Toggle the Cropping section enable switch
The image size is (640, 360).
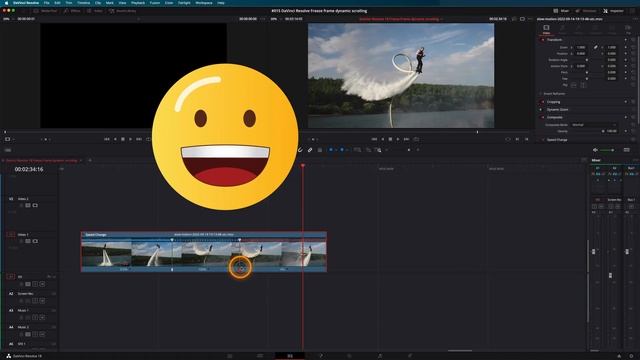click(x=542, y=102)
